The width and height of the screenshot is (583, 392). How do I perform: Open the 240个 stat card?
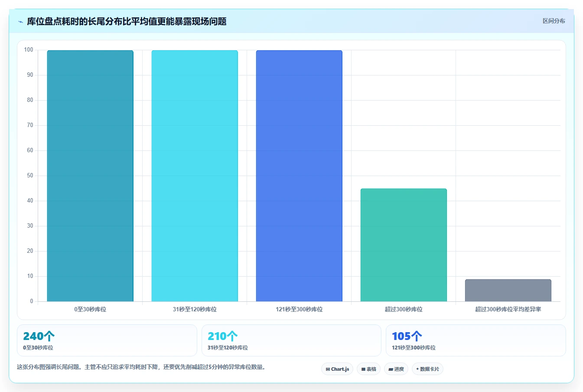[x=107, y=340]
